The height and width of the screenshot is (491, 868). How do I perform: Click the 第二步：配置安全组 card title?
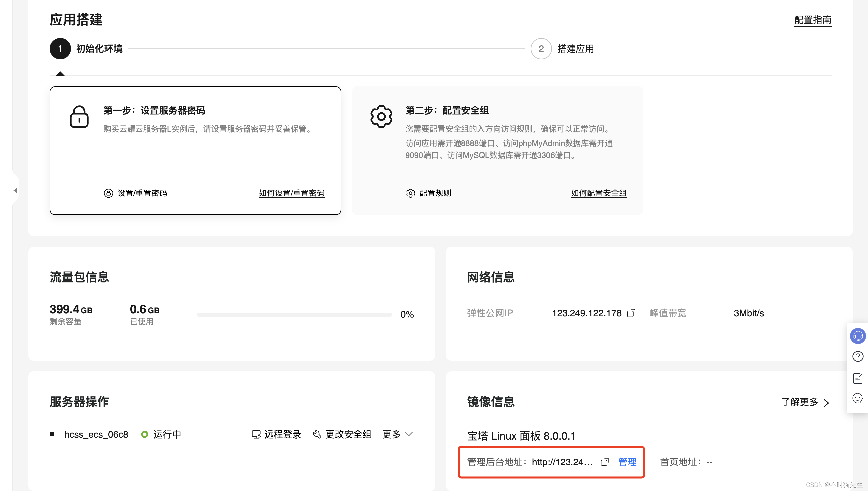447,110
